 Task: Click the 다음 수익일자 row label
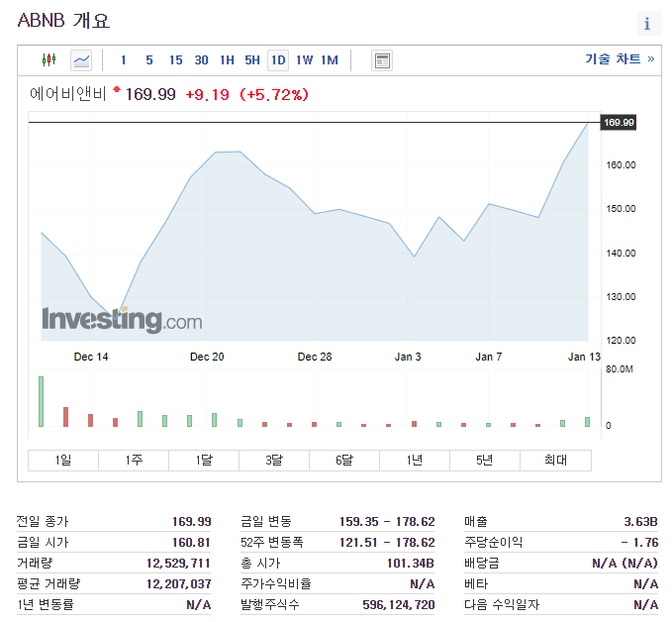(x=502, y=605)
